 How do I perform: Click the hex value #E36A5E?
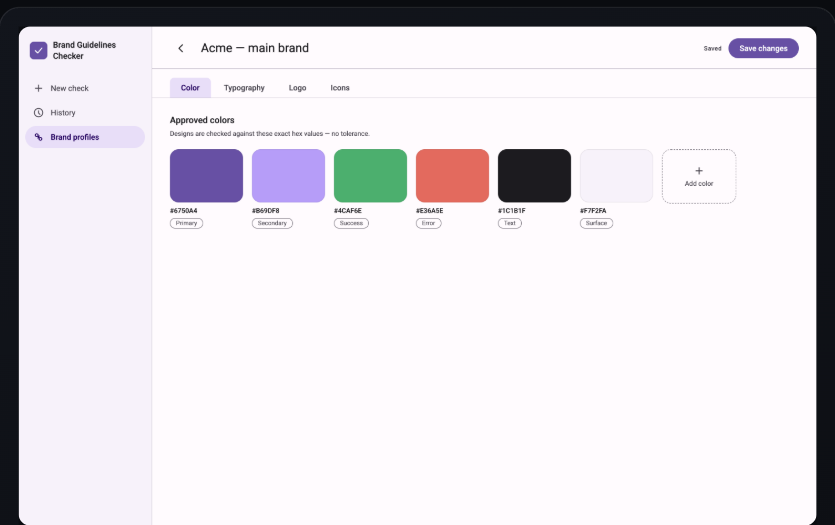[429, 211]
